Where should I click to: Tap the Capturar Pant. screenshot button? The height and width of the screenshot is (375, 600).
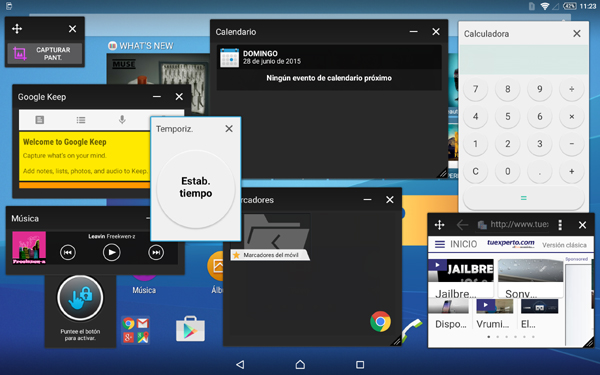click(45, 54)
